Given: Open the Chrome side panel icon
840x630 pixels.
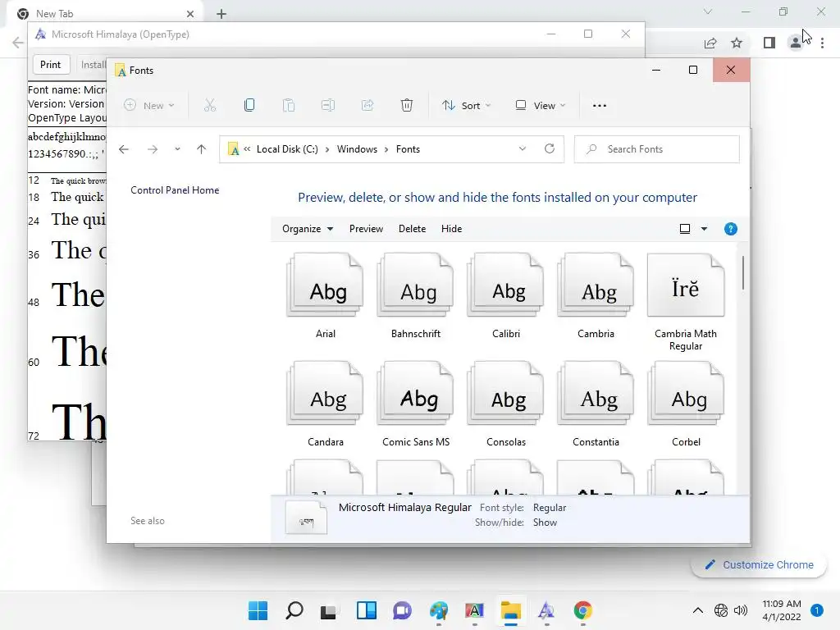Looking at the screenshot, I should (x=769, y=43).
